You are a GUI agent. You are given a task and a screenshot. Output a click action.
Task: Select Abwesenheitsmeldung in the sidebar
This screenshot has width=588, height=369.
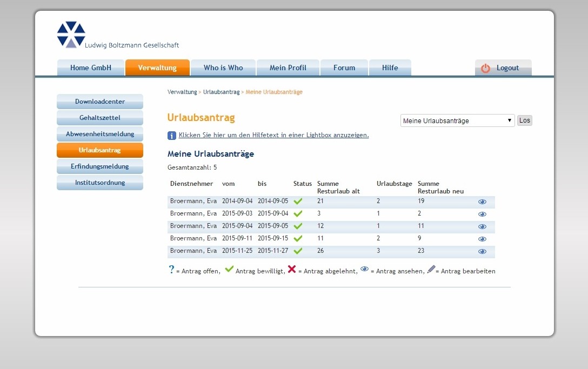point(100,134)
